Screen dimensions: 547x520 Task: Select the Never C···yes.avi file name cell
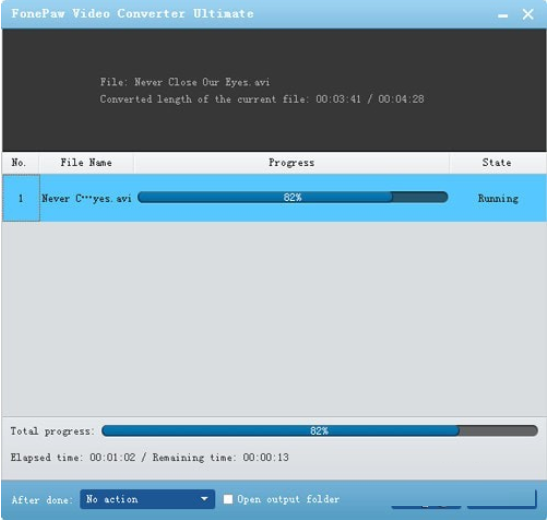coord(87,198)
